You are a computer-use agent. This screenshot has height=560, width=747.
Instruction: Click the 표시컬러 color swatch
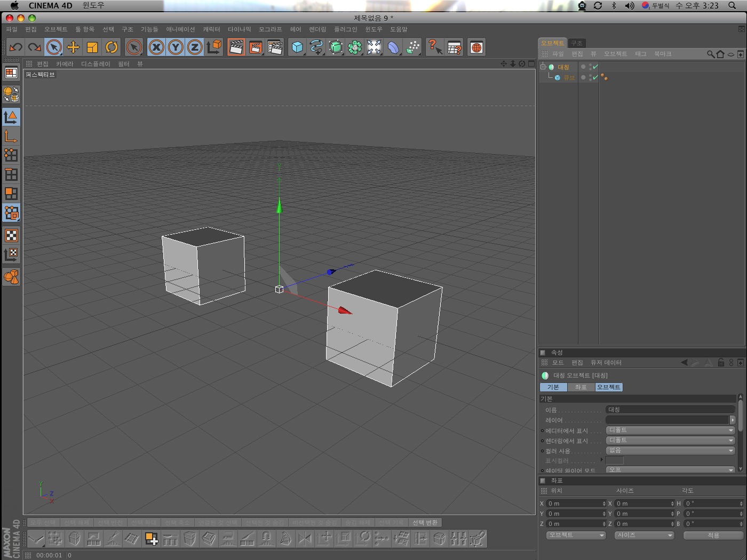615,460
